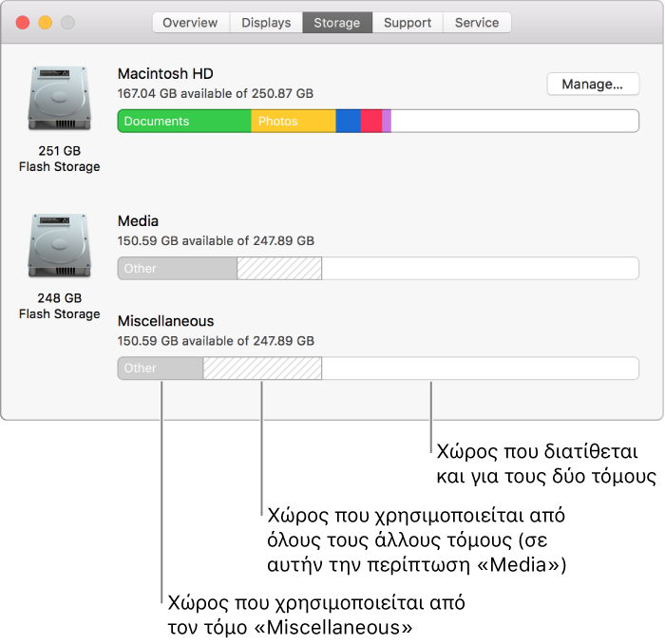Screen dimensions: 665x644
Task: Switch to the Overview tab
Action: click(190, 23)
